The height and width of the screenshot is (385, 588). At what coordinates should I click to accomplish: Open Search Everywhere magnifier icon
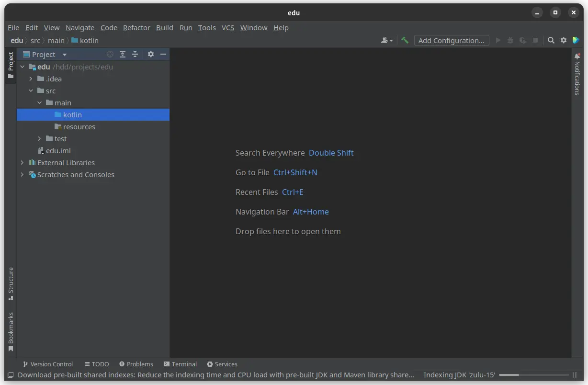(x=551, y=41)
